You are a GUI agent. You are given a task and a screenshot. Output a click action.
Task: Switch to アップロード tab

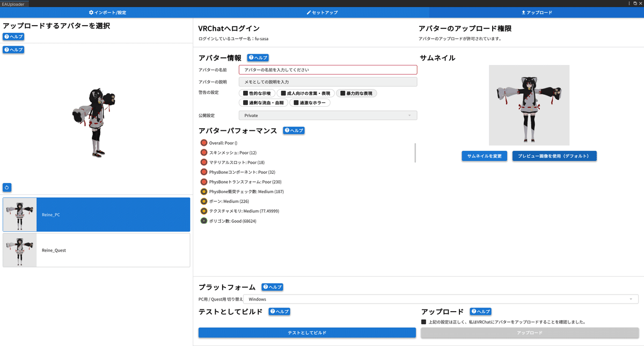pos(537,12)
